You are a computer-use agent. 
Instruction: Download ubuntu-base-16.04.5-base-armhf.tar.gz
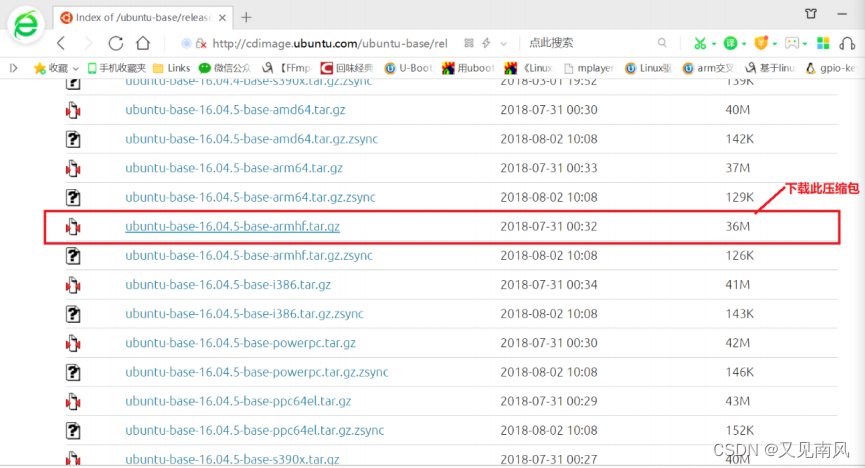(232, 226)
